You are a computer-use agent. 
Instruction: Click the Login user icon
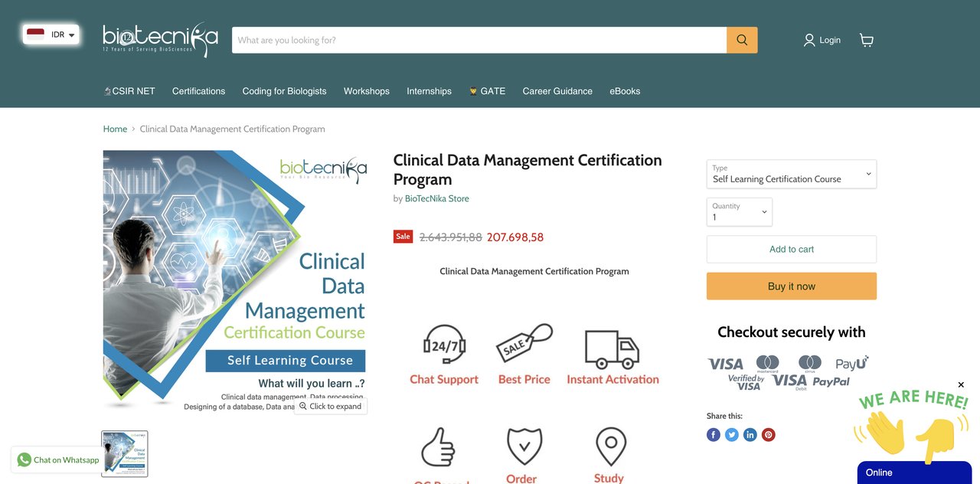tap(809, 40)
